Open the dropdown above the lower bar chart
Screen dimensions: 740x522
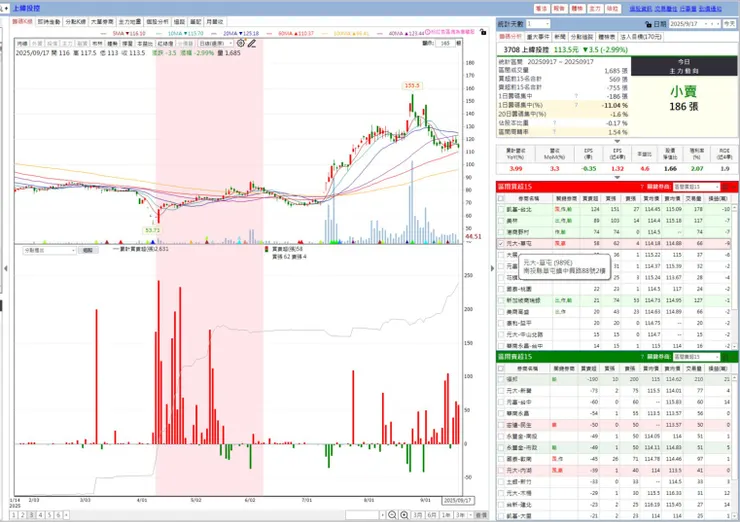pos(49,251)
